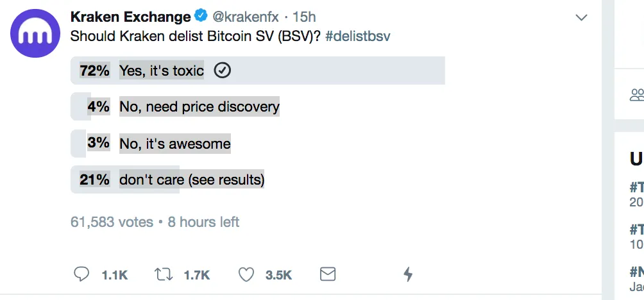
Task: Click the selected-vote checkmark icon
Action: [222, 71]
